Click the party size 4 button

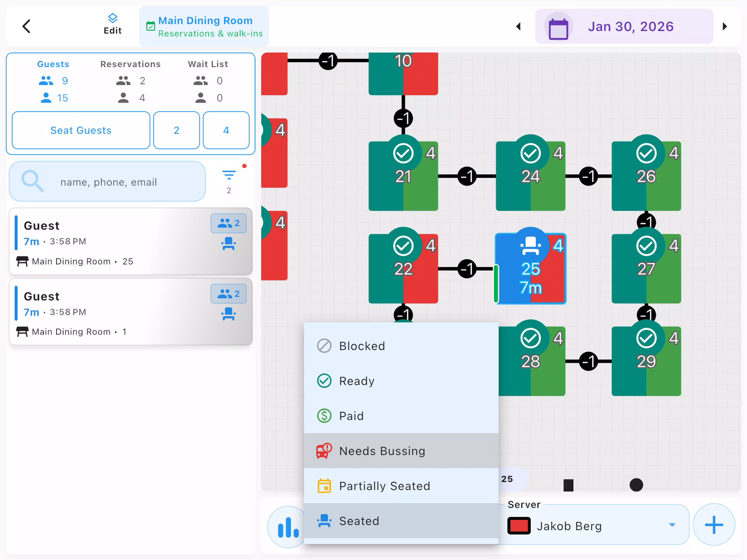pyautogui.click(x=226, y=131)
